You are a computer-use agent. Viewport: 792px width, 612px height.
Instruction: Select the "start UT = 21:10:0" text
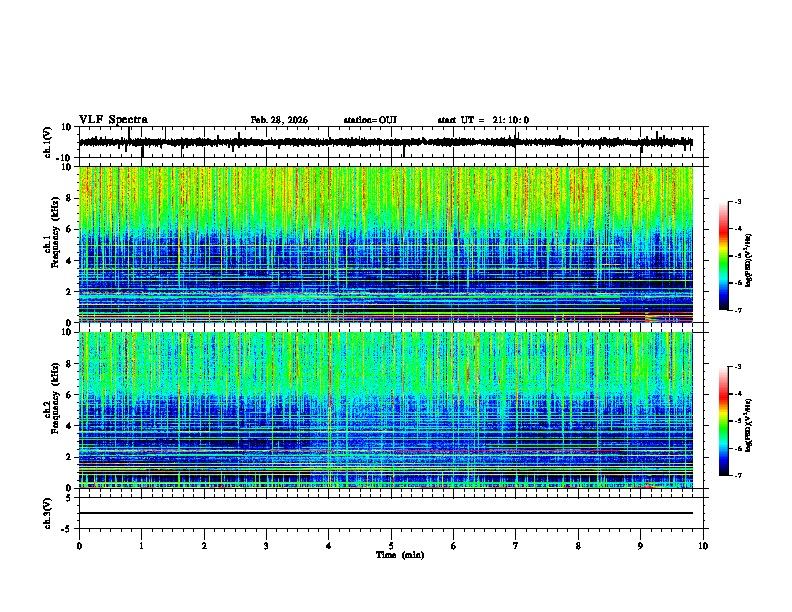click(483, 120)
